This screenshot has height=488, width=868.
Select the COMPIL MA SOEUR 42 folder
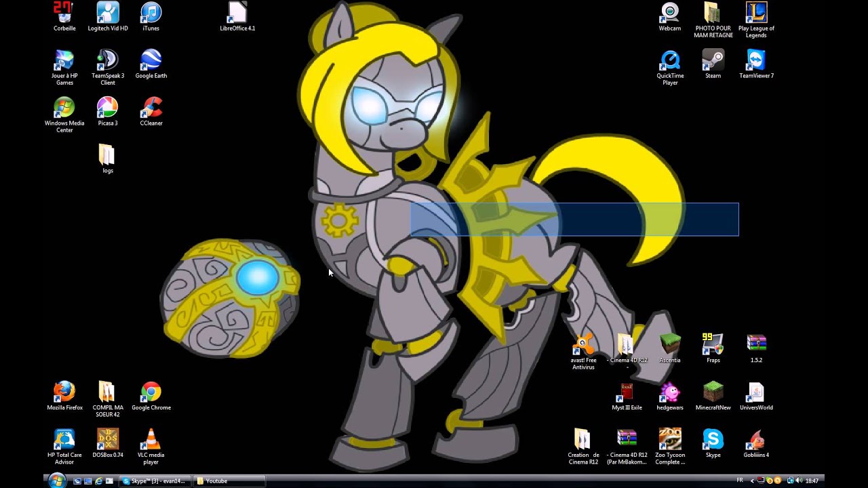tap(108, 400)
